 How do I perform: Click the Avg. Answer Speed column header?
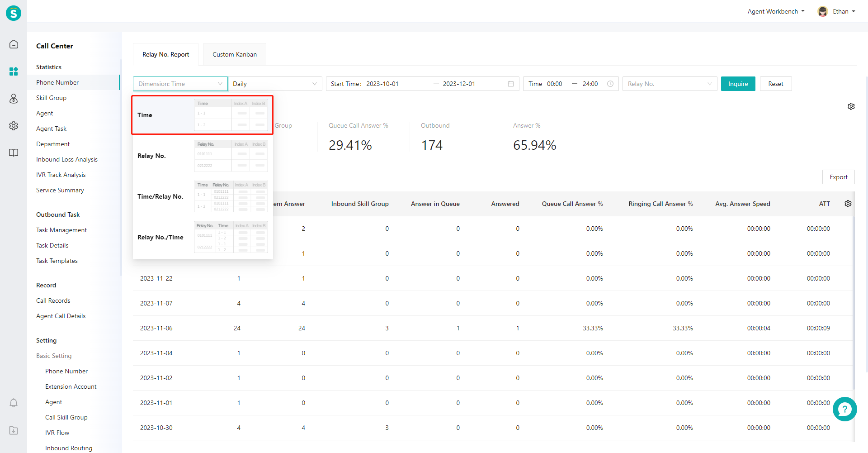[743, 204]
